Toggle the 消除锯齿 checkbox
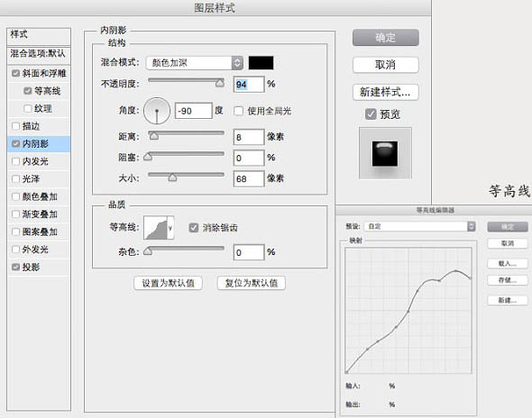This screenshot has height=418, width=532. (194, 228)
